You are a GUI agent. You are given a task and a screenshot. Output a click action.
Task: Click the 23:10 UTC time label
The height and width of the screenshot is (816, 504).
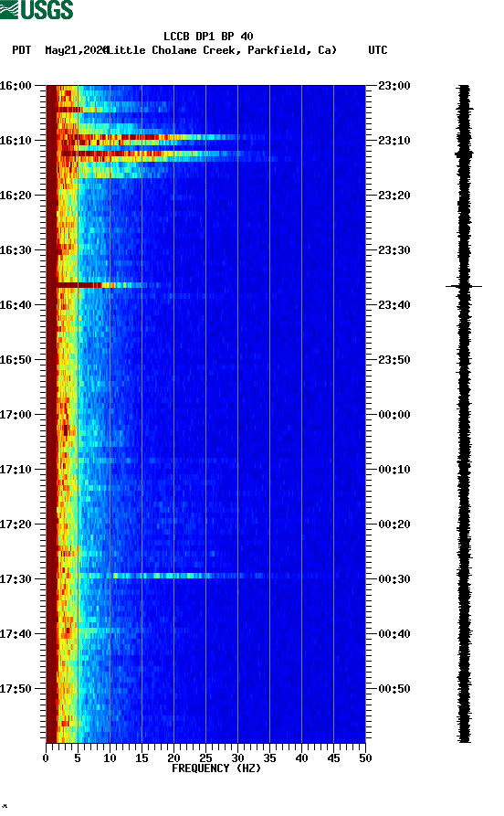[x=394, y=141]
